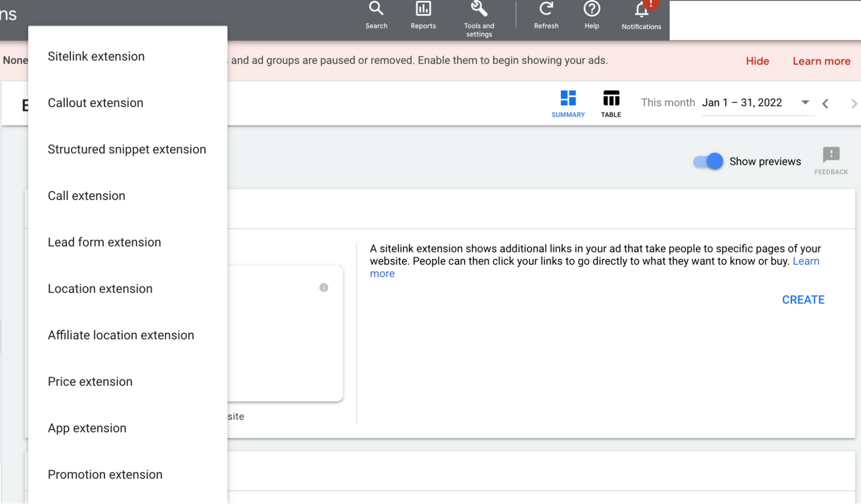The image size is (861, 504).
Task: Open the Search tool
Action: click(376, 15)
